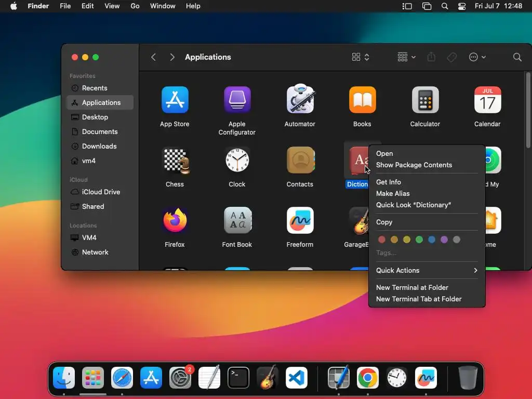Open the vm4 home folder in sidebar

100,161
